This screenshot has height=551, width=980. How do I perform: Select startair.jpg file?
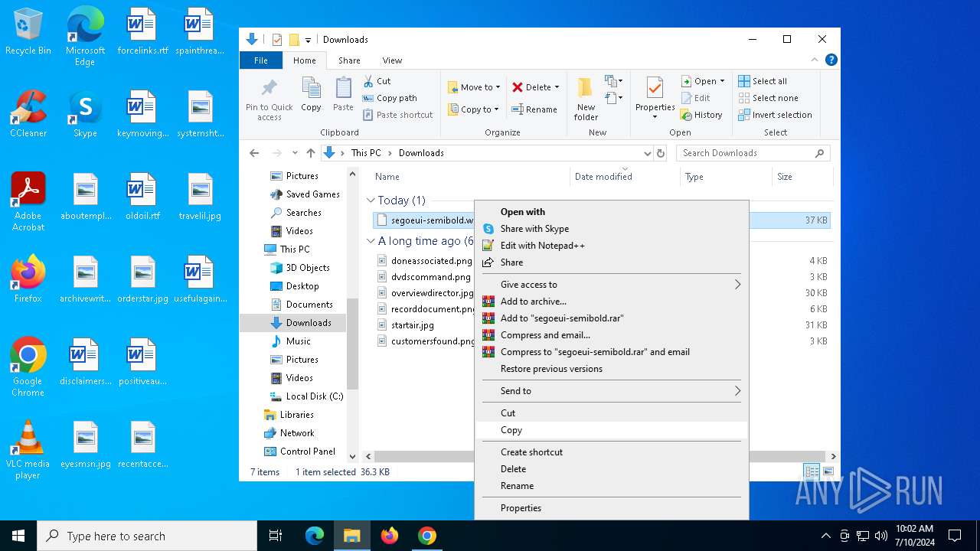pyautogui.click(x=413, y=325)
